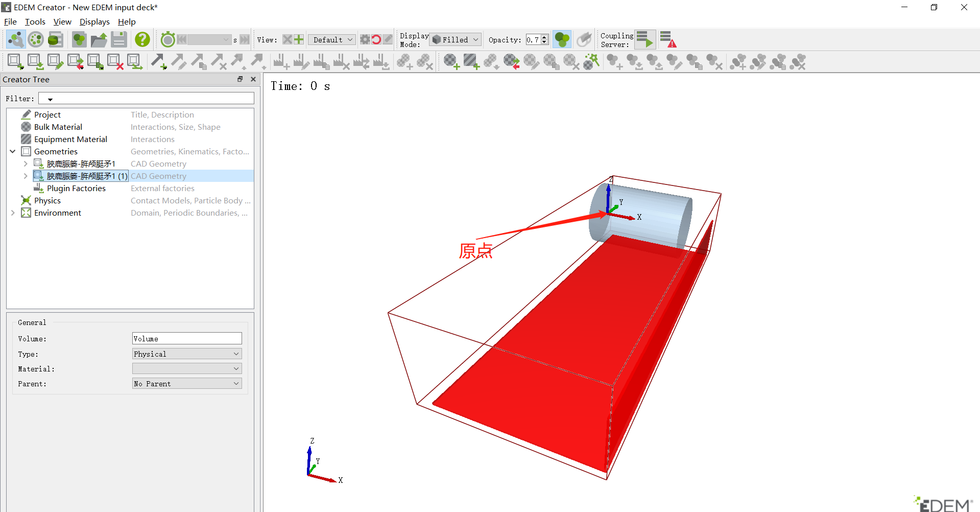Open the View menu
980x512 pixels.
[x=62, y=22]
